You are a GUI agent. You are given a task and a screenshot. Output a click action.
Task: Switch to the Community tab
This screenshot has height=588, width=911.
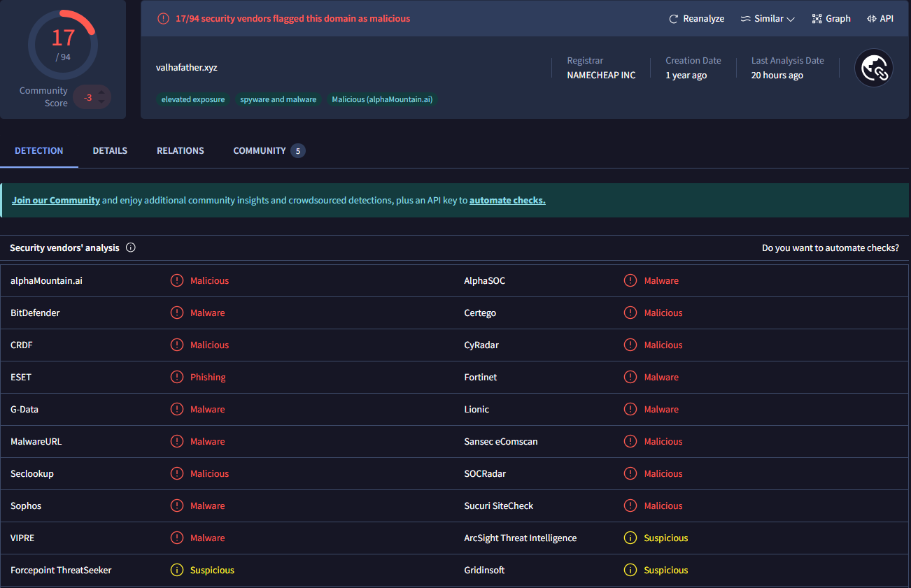pyautogui.click(x=269, y=150)
